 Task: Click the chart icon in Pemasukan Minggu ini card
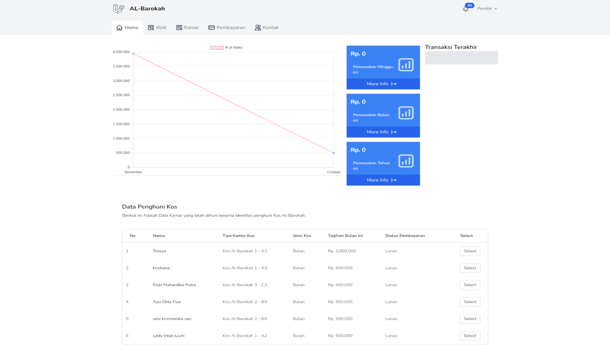(x=406, y=65)
